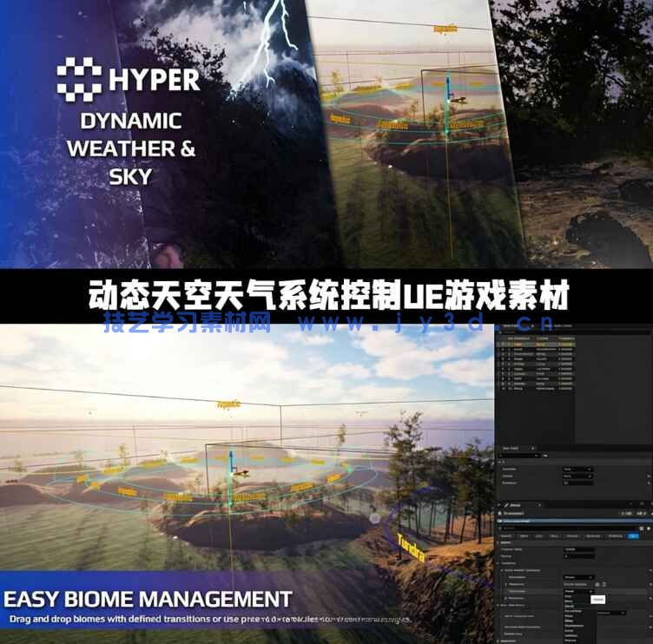Screen dimensions: 653x644
Task: Click the small dropdown right of the option list
Action: pos(611,613)
